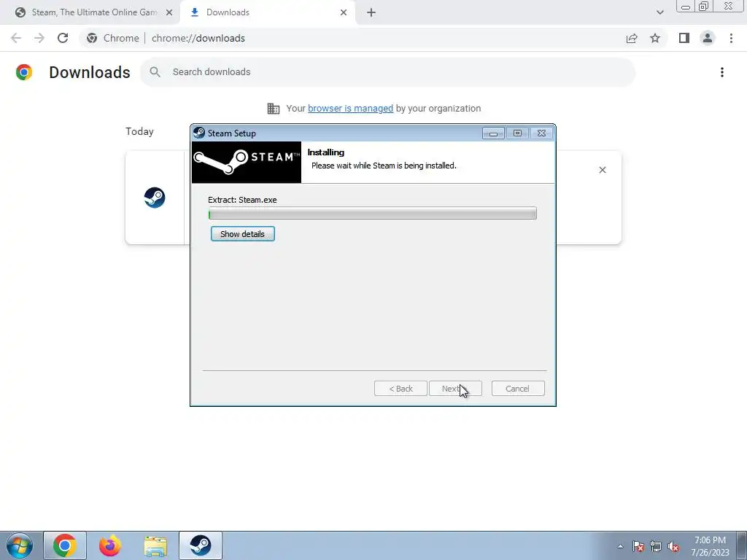Open the tab search dropdown arrow
This screenshot has width=747, height=560.
[x=659, y=12]
